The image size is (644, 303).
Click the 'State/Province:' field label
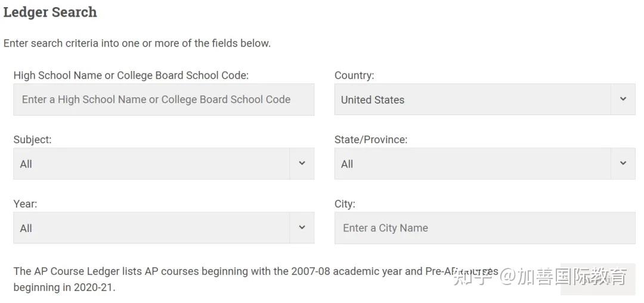(x=370, y=140)
